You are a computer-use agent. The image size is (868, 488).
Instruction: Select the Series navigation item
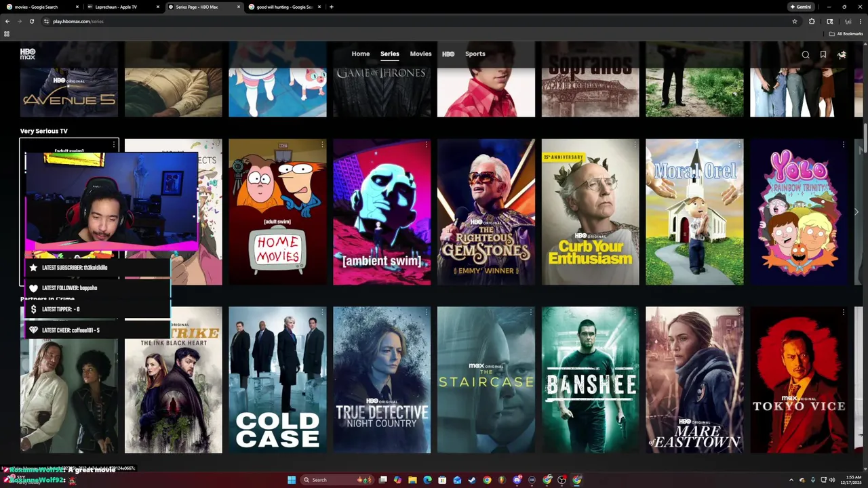click(x=390, y=54)
